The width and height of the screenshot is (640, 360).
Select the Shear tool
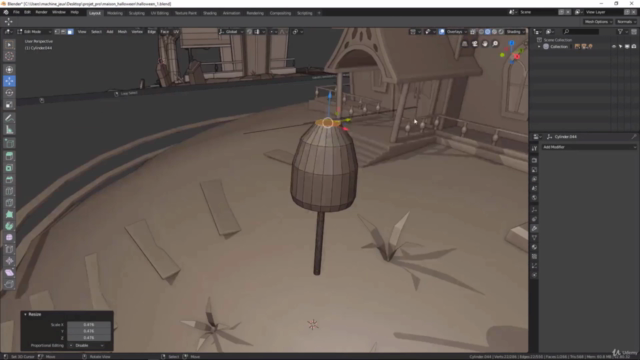click(x=9, y=273)
